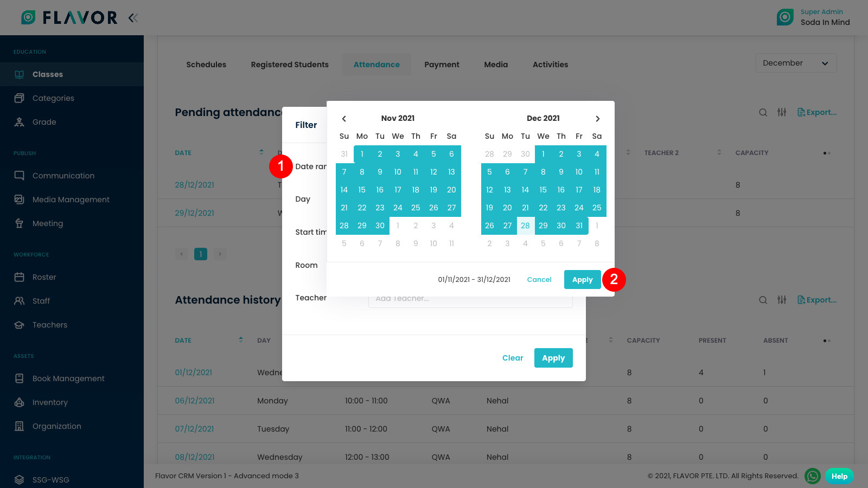Viewport: 868px width, 488px height.
Task: Click Apply in Filter dialog
Action: pos(553,358)
